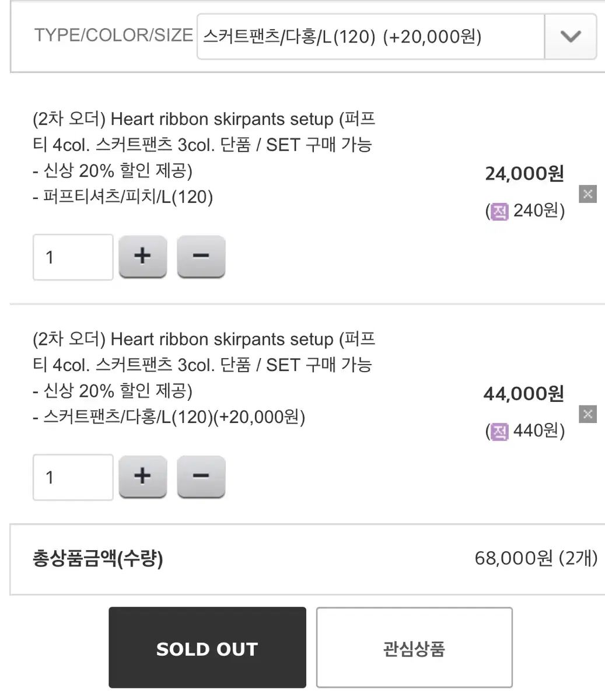This screenshot has width=605, height=700.
Task: Click the purple points icon next to 440원
Action: [499, 432]
